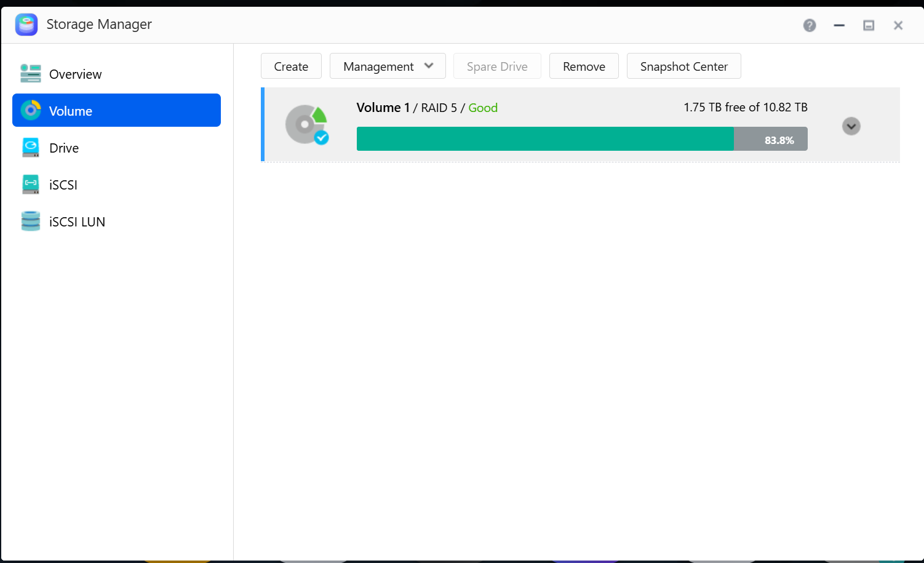Close the Storage Manager window
The width and height of the screenshot is (924, 563).
point(898,25)
